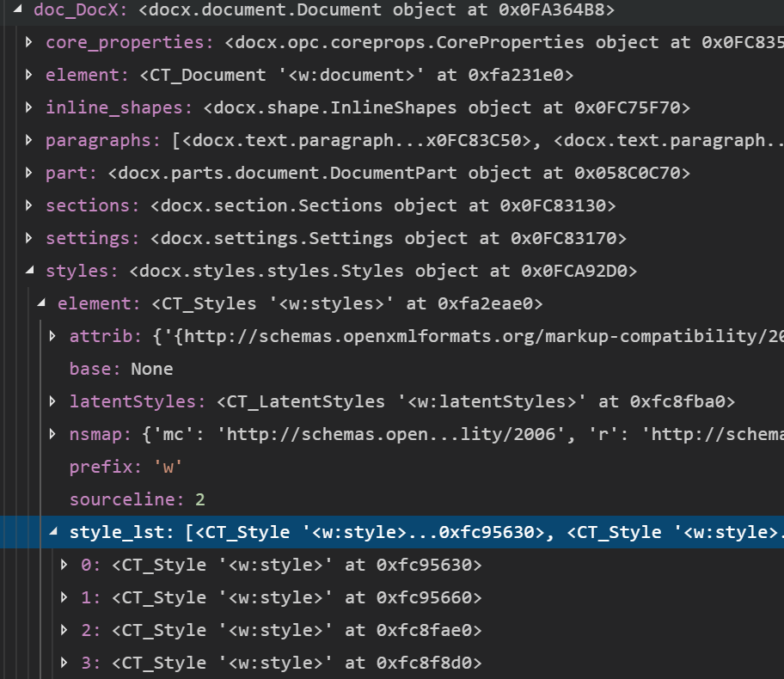Select CT_Style value at 0xfc95630
The height and width of the screenshot is (679, 784).
coord(297,565)
